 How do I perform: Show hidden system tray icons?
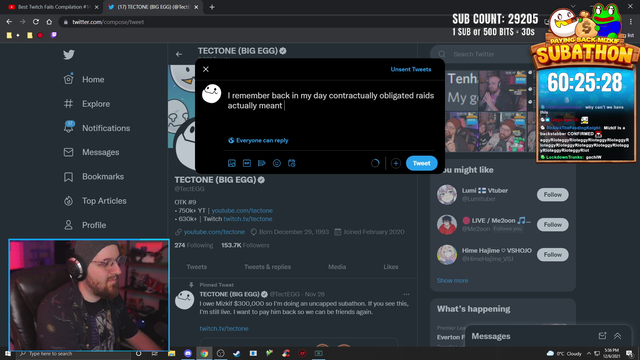[589, 353]
